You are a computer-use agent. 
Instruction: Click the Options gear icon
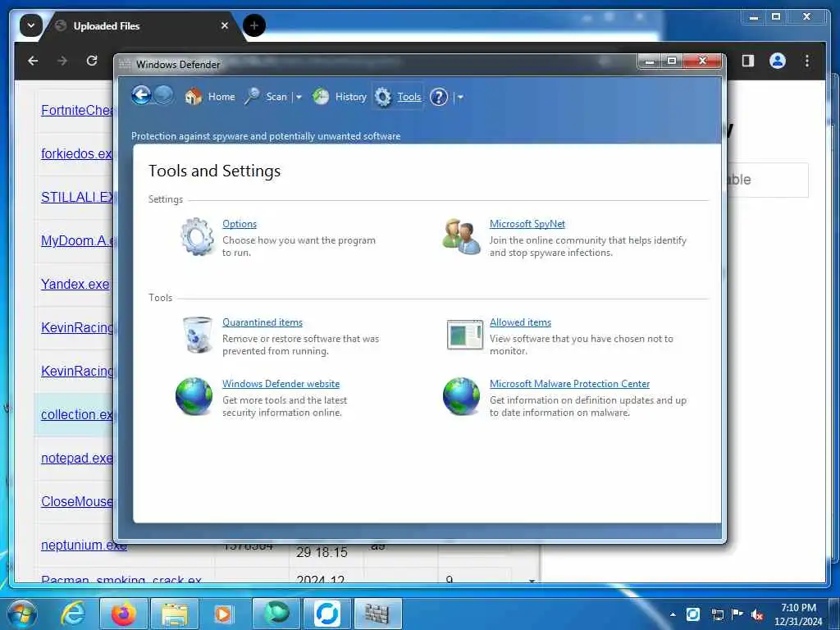(197, 236)
